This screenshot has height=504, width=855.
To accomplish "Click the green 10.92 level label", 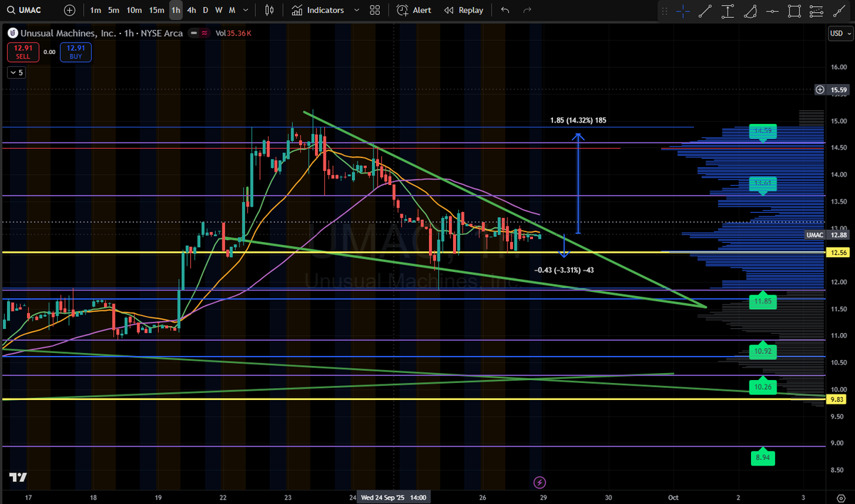I will [762, 352].
